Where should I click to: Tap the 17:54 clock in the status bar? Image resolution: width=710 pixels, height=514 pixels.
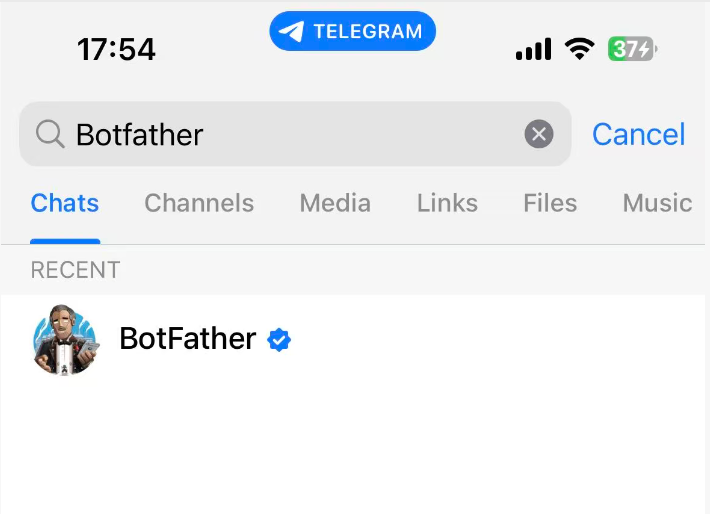click(116, 48)
